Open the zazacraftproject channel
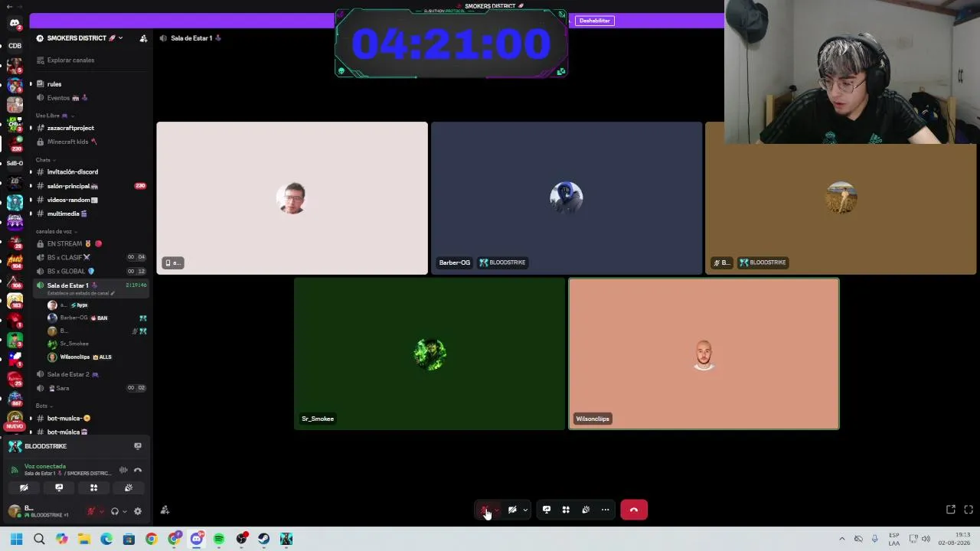This screenshot has width=980, height=551. coord(90,128)
